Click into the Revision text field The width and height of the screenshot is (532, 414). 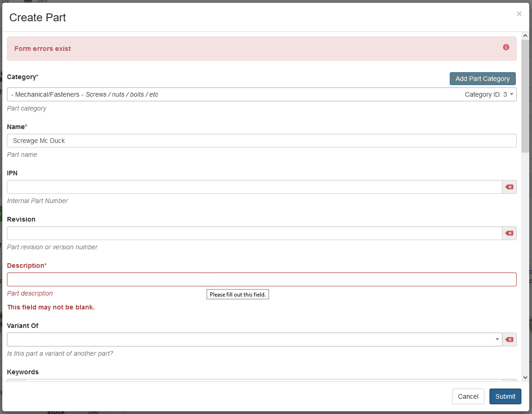pyautogui.click(x=254, y=233)
